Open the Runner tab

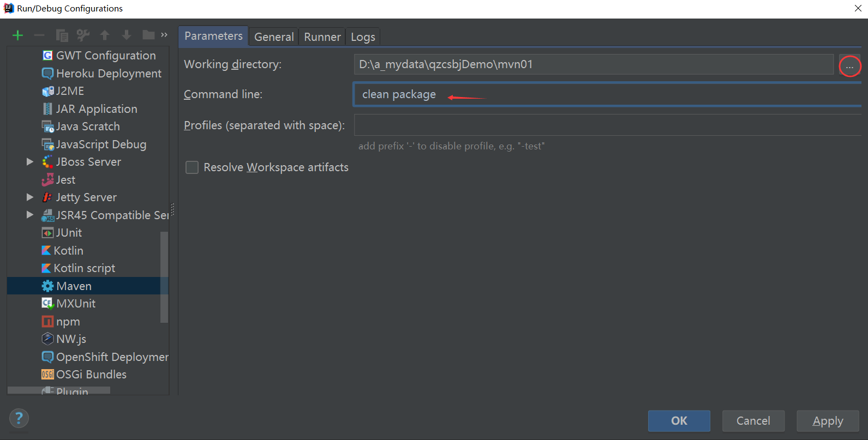point(322,37)
